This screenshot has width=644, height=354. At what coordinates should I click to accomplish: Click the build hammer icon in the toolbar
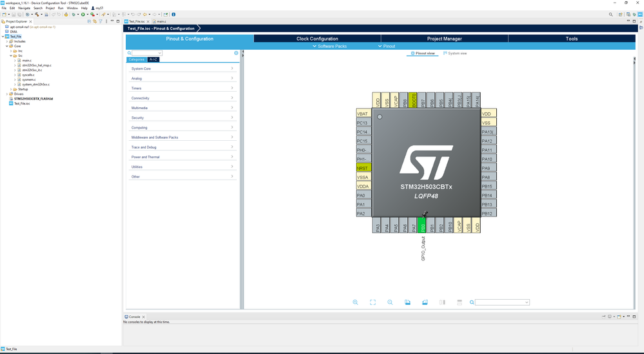pos(37,14)
